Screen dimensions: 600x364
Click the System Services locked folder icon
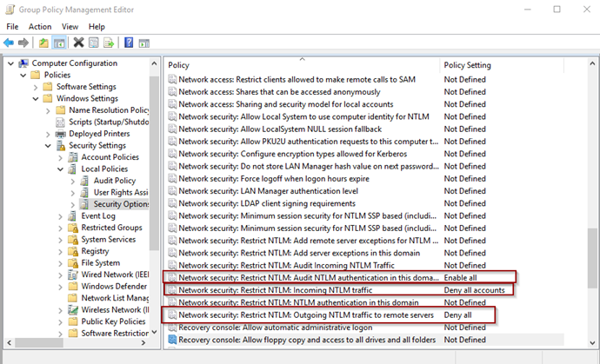pos(73,240)
